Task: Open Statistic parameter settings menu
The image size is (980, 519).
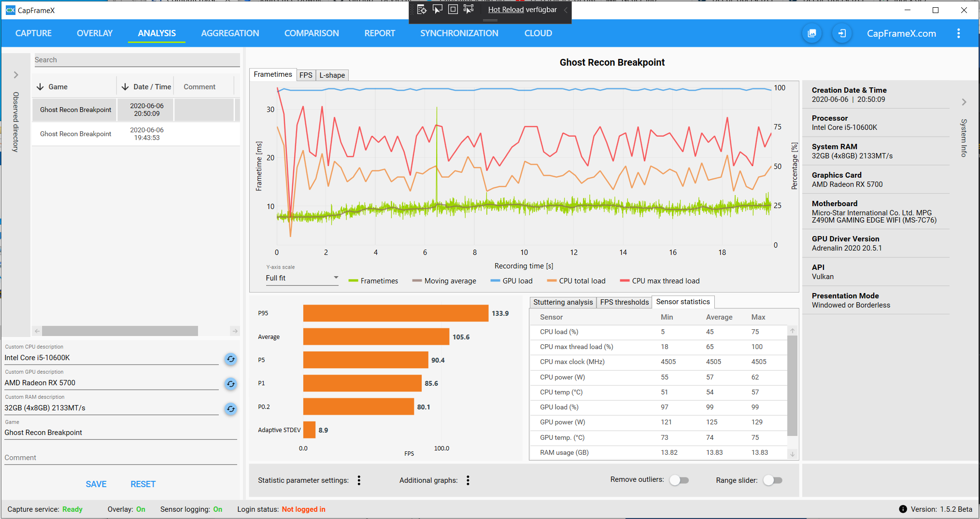Action: coord(359,480)
